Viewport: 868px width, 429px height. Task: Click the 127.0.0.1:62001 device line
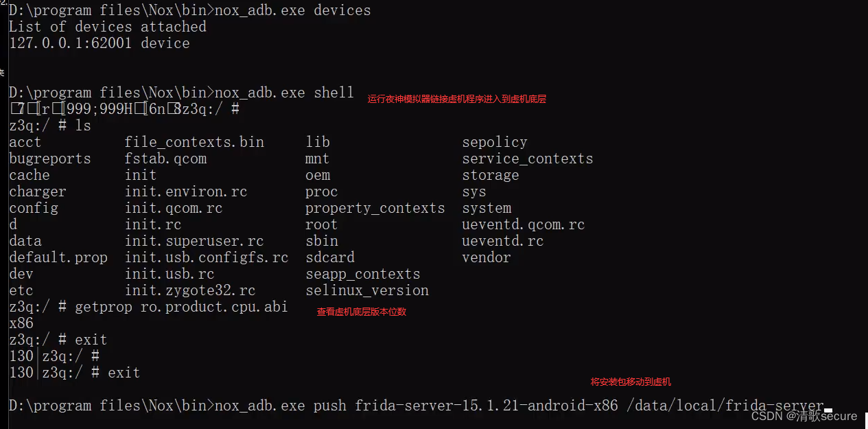[99, 43]
